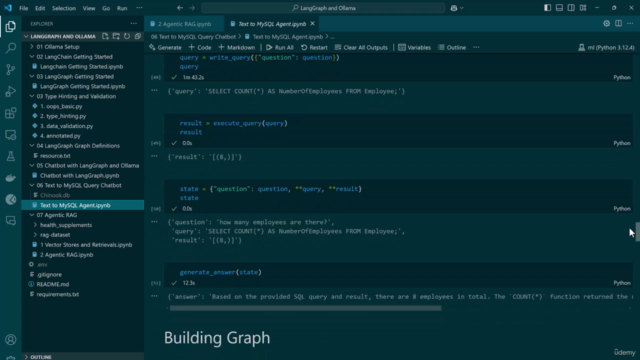Image resolution: width=640 pixels, height=360 pixels.
Task: Open Run and Debug view
Action: pyautogui.click(x=11, y=91)
